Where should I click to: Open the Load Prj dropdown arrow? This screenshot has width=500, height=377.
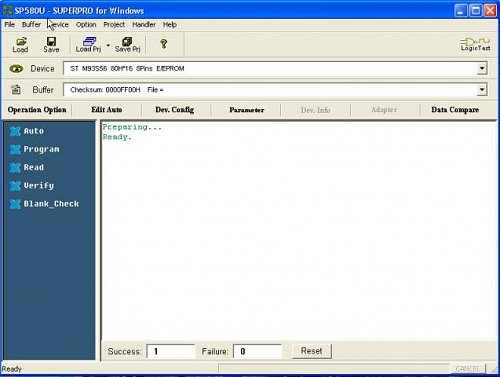click(108, 45)
